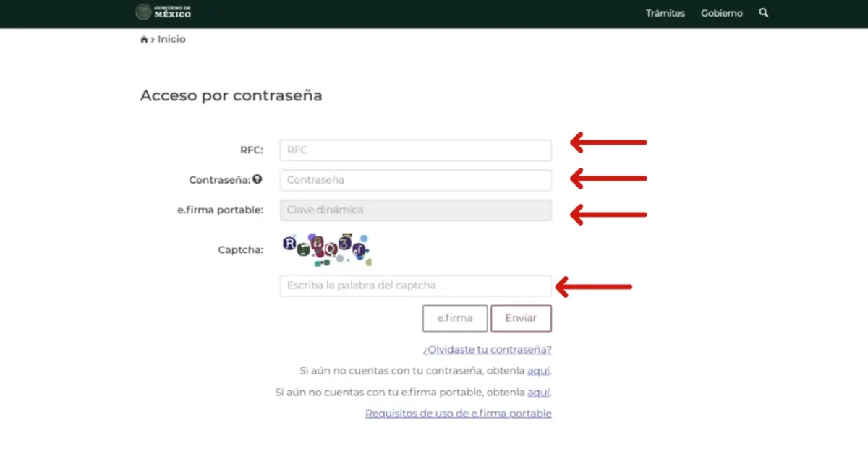
Task: Click the "RFC:" field label
Action: pos(252,150)
